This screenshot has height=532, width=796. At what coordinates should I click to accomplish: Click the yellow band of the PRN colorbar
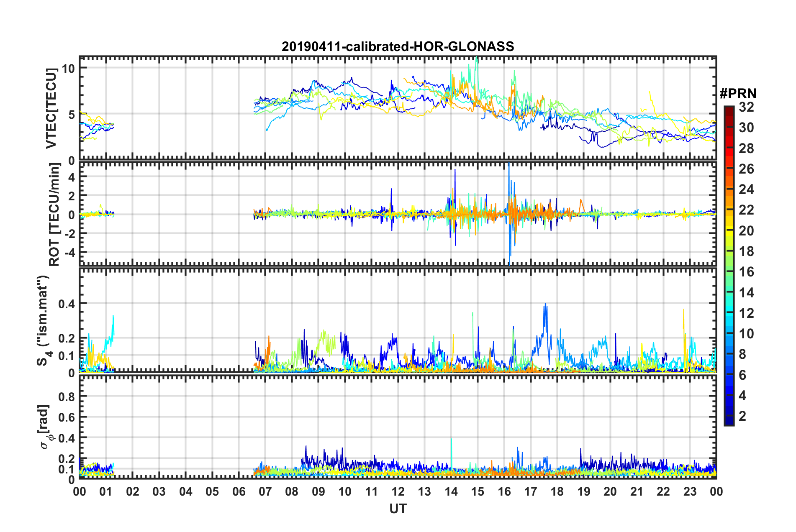pos(729,231)
